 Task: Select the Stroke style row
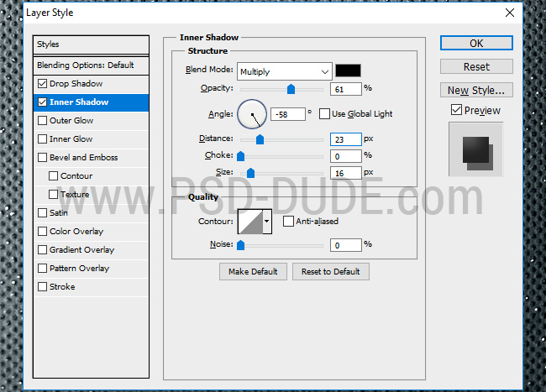(x=92, y=286)
